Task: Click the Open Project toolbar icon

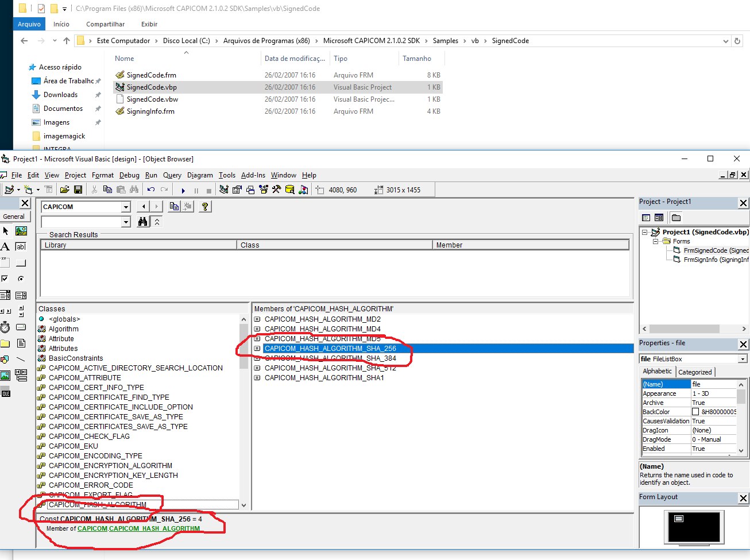Action: (64, 190)
